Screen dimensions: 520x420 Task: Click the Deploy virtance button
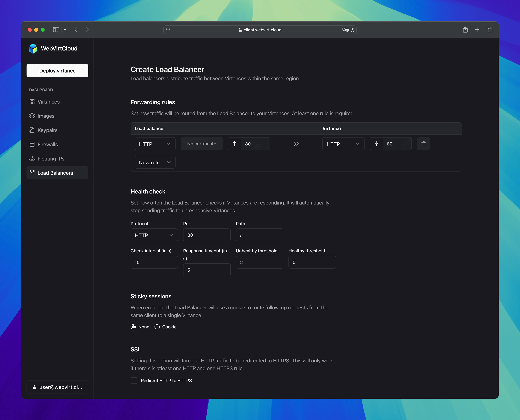[57, 70]
